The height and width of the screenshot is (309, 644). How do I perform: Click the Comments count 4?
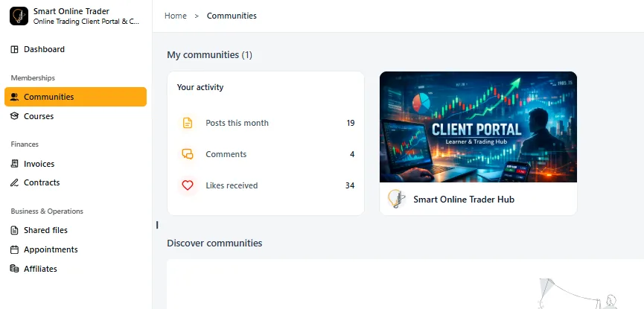click(x=352, y=154)
